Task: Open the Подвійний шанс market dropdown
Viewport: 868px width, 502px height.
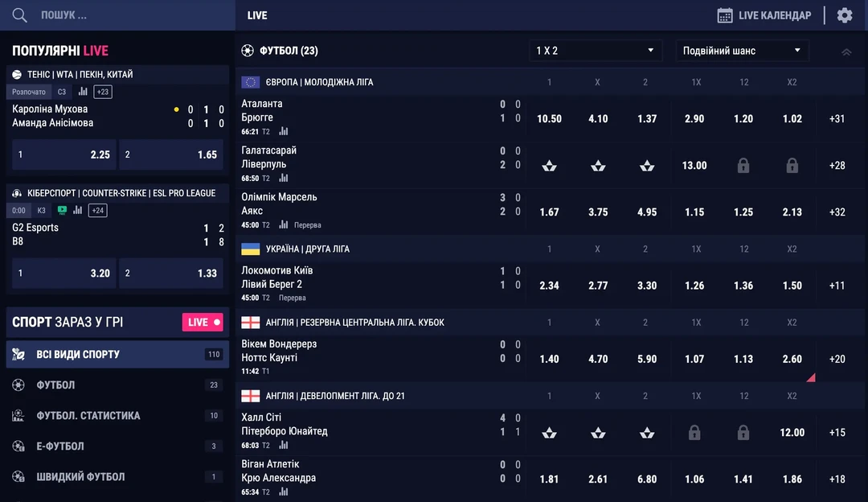Action: pos(742,51)
